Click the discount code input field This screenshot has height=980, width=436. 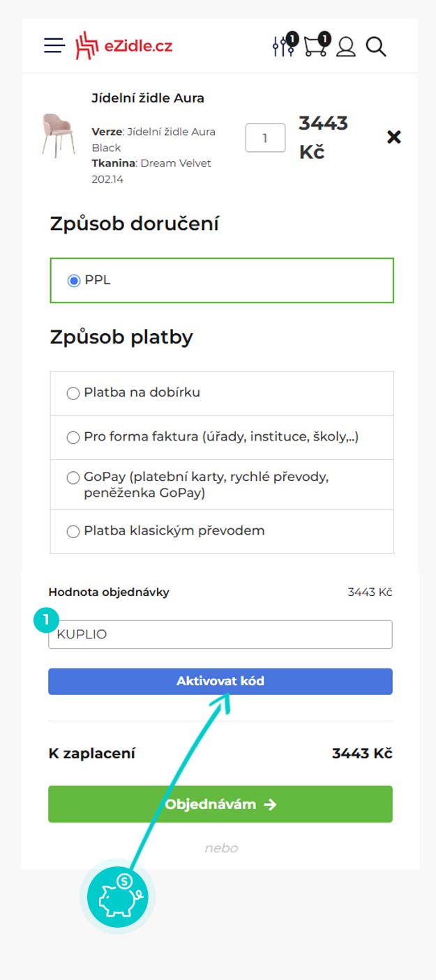coord(220,635)
